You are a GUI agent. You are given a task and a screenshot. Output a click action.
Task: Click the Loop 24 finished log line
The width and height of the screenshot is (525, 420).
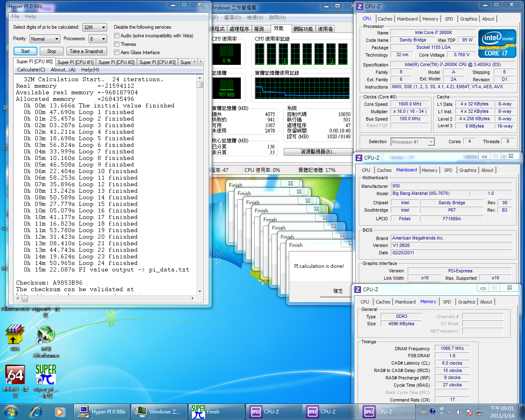(x=81, y=263)
